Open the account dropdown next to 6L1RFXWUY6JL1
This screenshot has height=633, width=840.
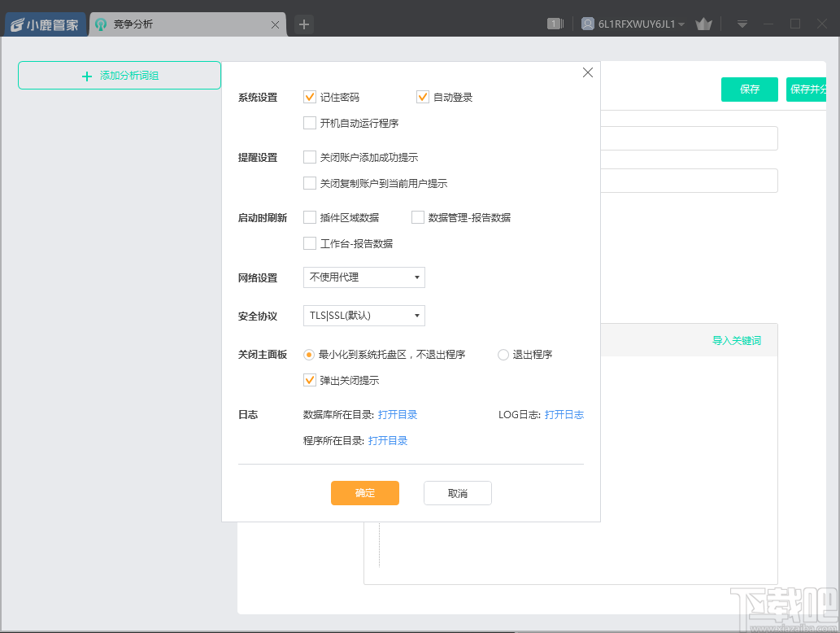coord(682,24)
